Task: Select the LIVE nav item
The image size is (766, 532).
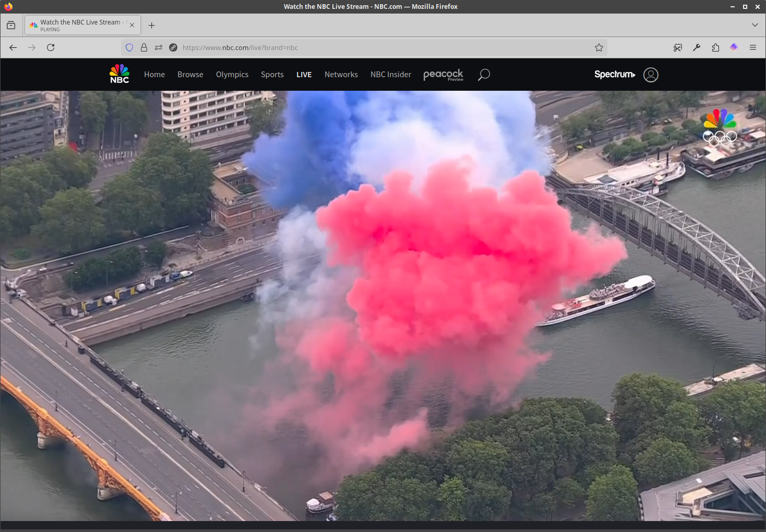Action: (304, 75)
